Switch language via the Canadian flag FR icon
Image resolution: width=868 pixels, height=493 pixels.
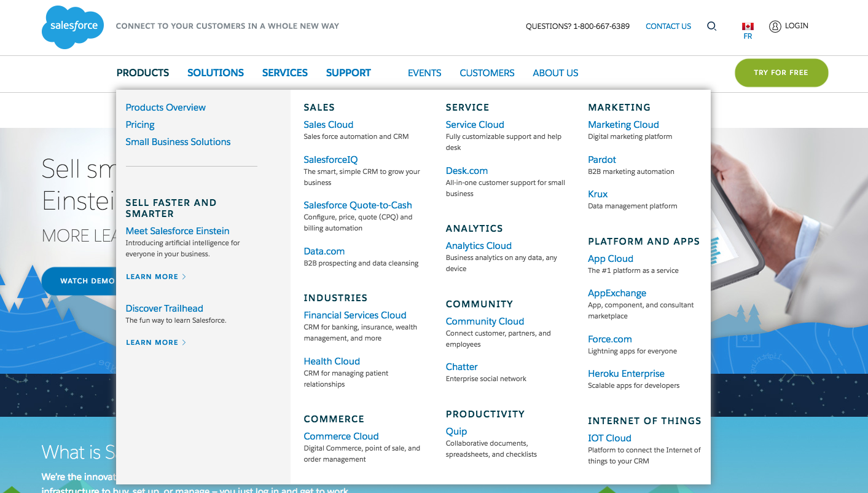748,27
